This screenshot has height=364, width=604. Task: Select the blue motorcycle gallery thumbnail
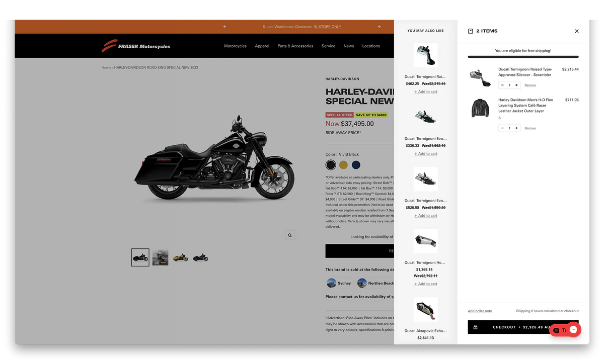coord(200,257)
